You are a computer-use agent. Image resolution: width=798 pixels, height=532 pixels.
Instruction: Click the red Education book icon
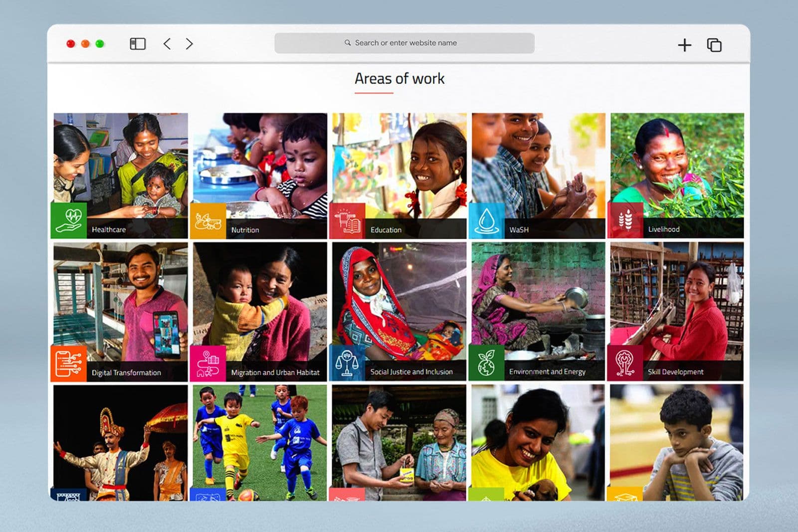click(x=347, y=221)
